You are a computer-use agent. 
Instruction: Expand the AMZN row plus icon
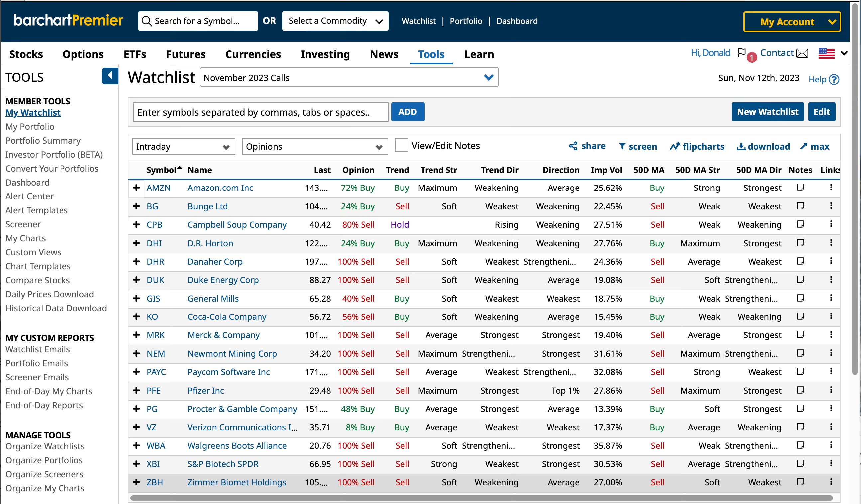pos(136,188)
